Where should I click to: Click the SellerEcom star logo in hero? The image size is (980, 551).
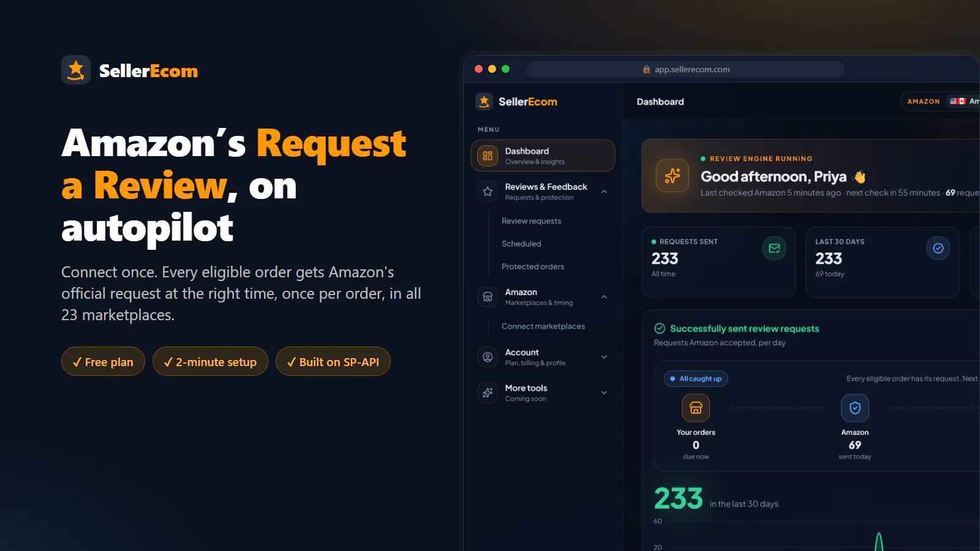pyautogui.click(x=76, y=70)
